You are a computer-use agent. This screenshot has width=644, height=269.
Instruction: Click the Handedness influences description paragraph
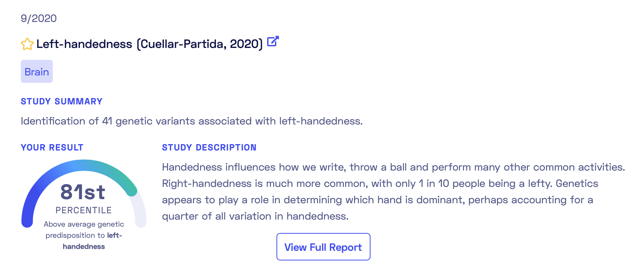[x=394, y=191]
